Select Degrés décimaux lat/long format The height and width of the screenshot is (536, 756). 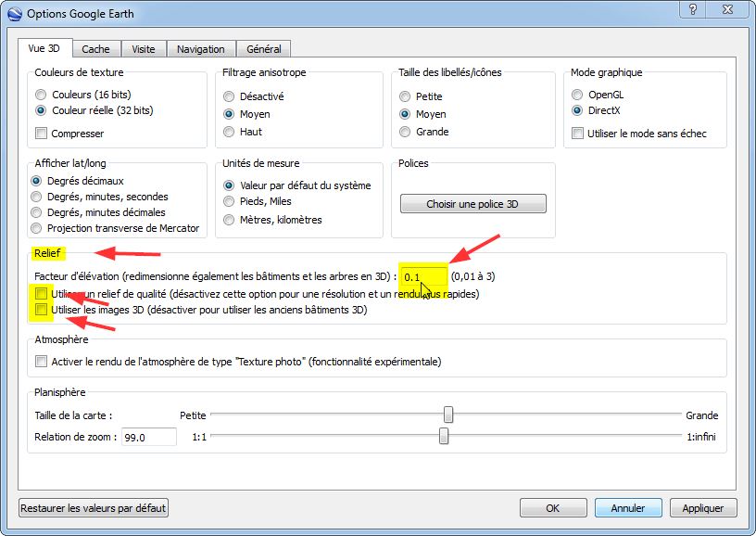click(77, 181)
